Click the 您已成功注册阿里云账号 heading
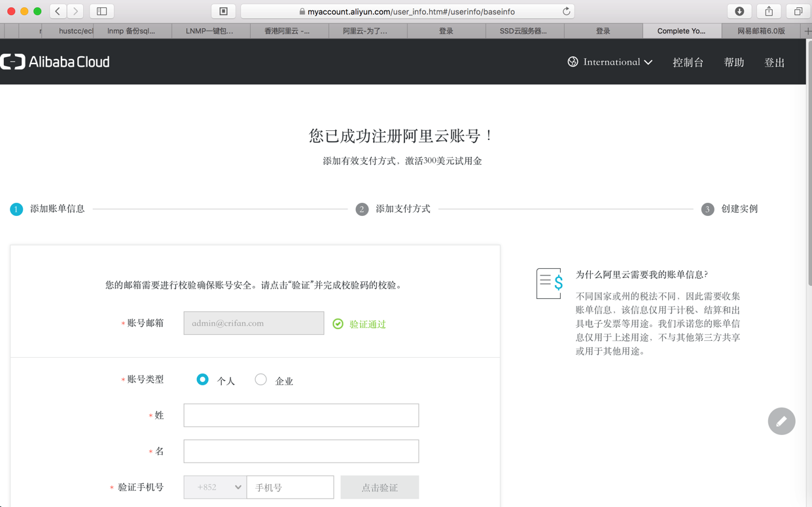Image resolution: width=812 pixels, height=507 pixels. (x=402, y=136)
